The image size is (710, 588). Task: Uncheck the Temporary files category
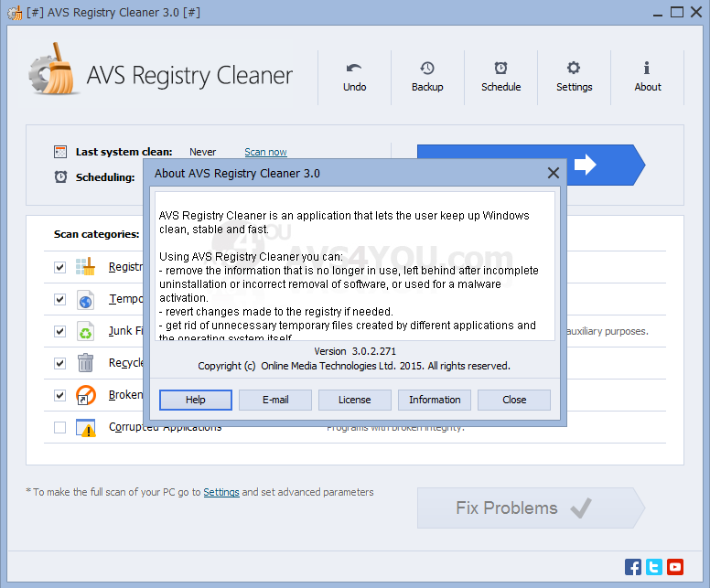pos(59,299)
